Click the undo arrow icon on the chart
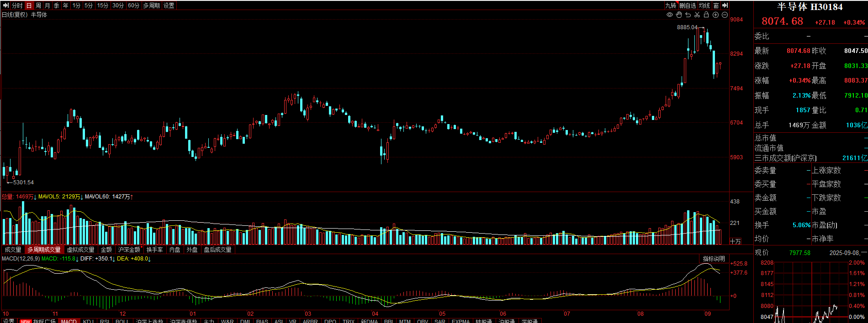Viewport: 868px width, 323px height. (688, 15)
